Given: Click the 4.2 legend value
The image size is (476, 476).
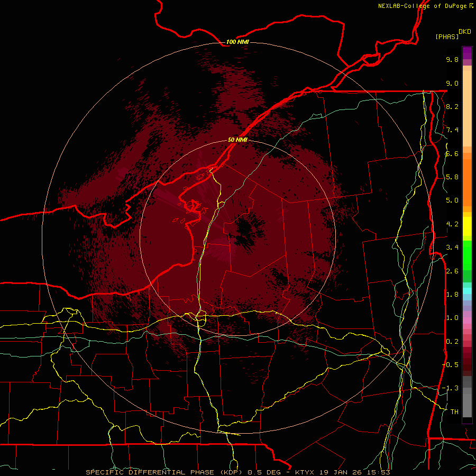Looking at the screenshot, I should click(x=452, y=224).
